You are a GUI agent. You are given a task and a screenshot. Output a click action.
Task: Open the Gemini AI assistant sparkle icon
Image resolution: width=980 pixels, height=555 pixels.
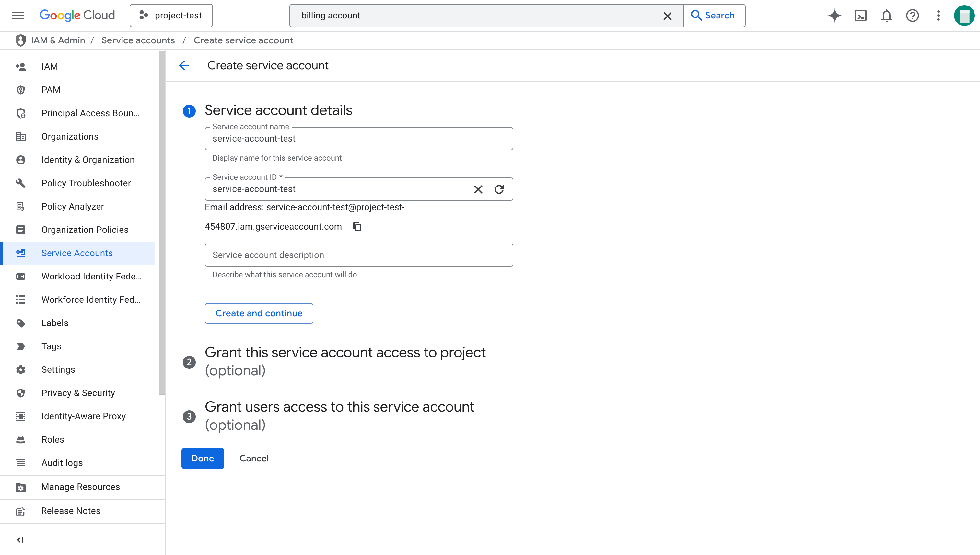(x=834, y=16)
